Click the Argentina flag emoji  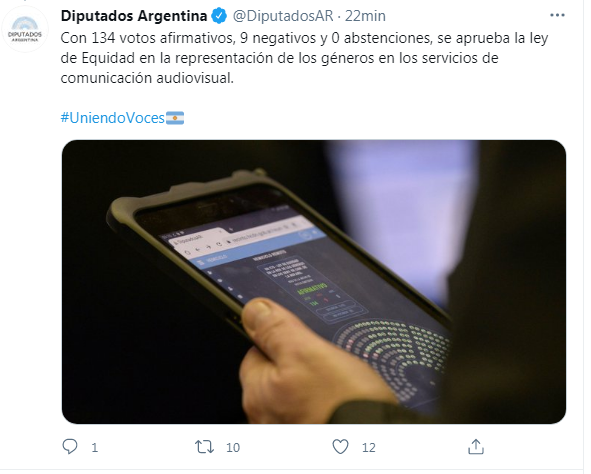(175, 118)
